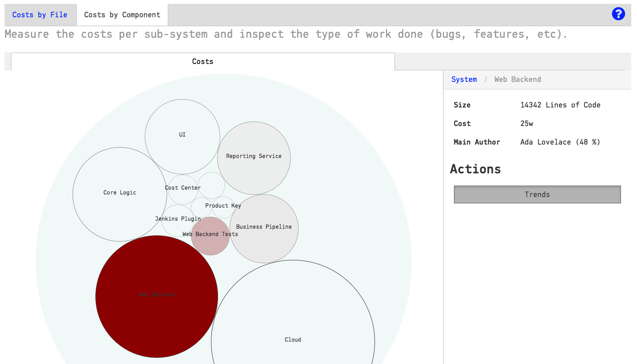Click the Web Backend breadcrumb text
The height and width of the screenshot is (364, 637).
coord(517,79)
